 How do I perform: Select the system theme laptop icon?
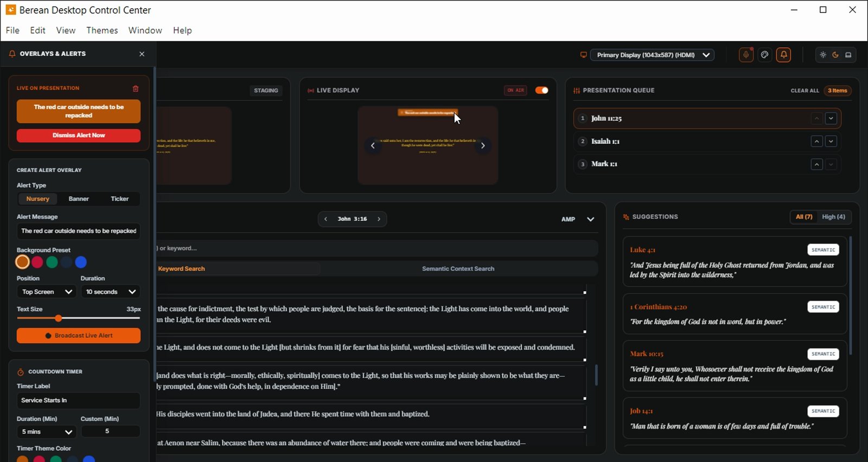[x=848, y=55]
